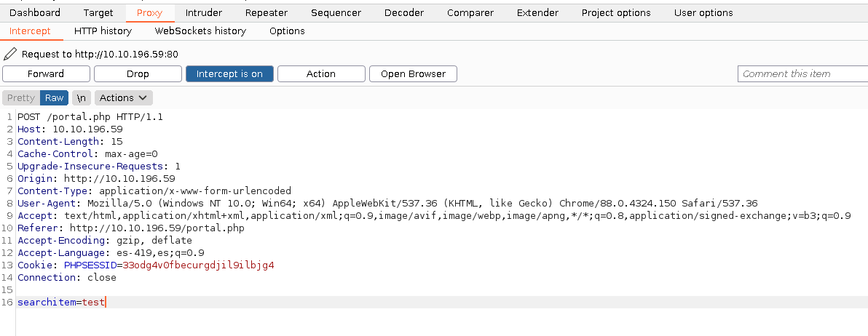Viewport: 868px width, 336px height.
Task: Click the Request to http://10.10.196.59:80 label
Action: click(x=100, y=54)
